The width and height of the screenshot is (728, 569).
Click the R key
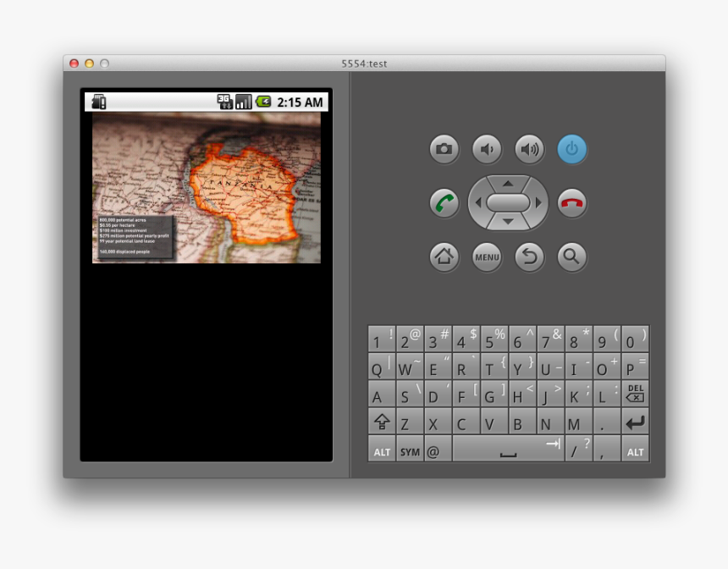[466, 366]
